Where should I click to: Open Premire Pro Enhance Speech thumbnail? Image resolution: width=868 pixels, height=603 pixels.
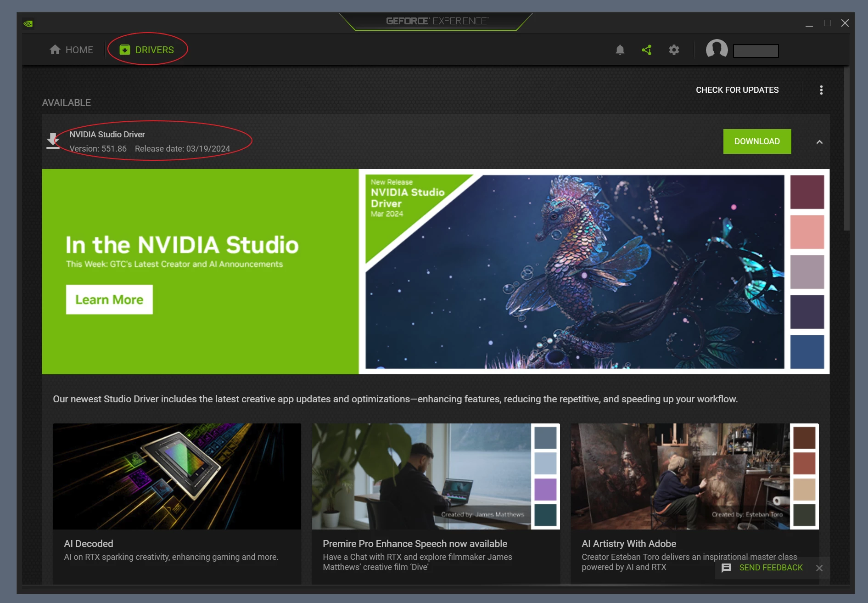click(436, 476)
